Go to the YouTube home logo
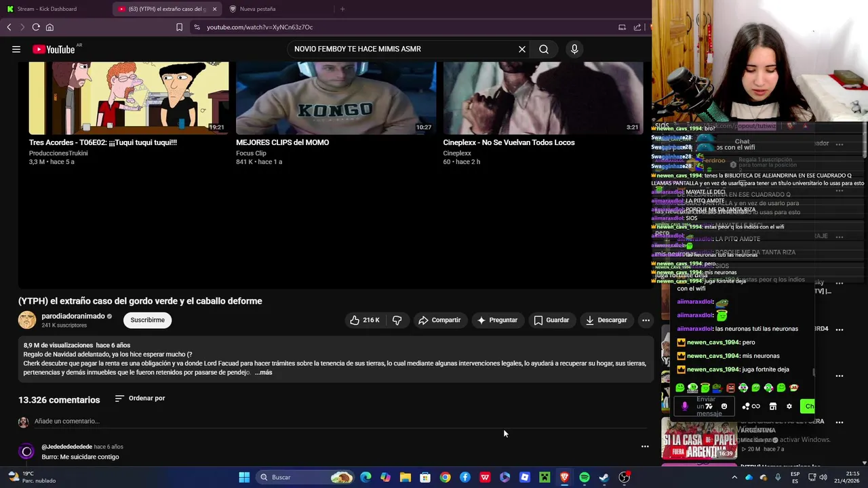Image resolution: width=868 pixels, height=488 pixels. [x=54, y=49]
